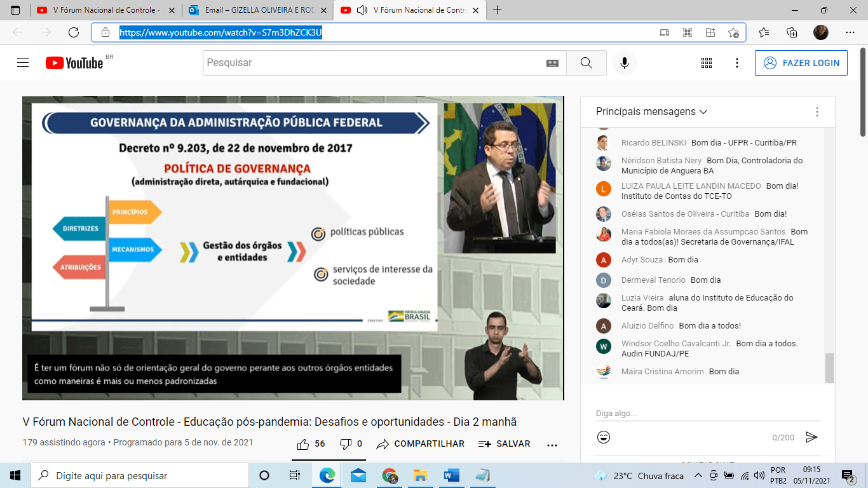
Task: Open the live chat options menu
Action: pos(817,112)
